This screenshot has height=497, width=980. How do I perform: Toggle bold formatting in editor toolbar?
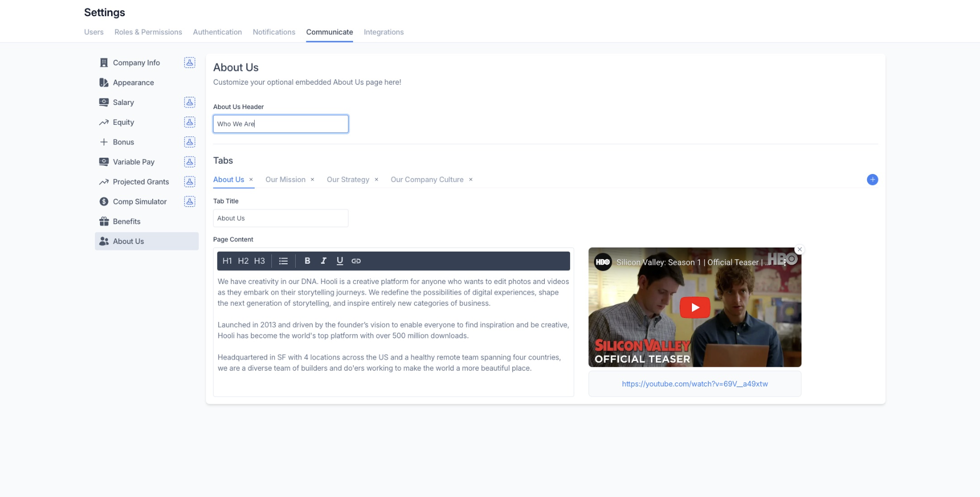pos(307,261)
